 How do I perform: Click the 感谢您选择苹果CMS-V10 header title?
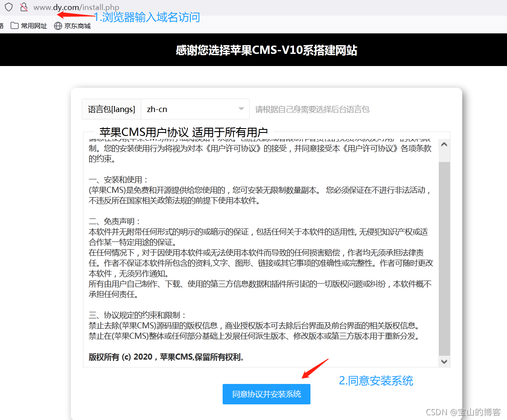[x=266, y=50]
